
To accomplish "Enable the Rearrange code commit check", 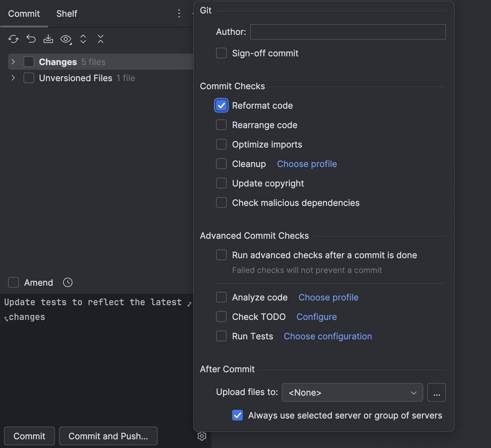I will [221, 125].
